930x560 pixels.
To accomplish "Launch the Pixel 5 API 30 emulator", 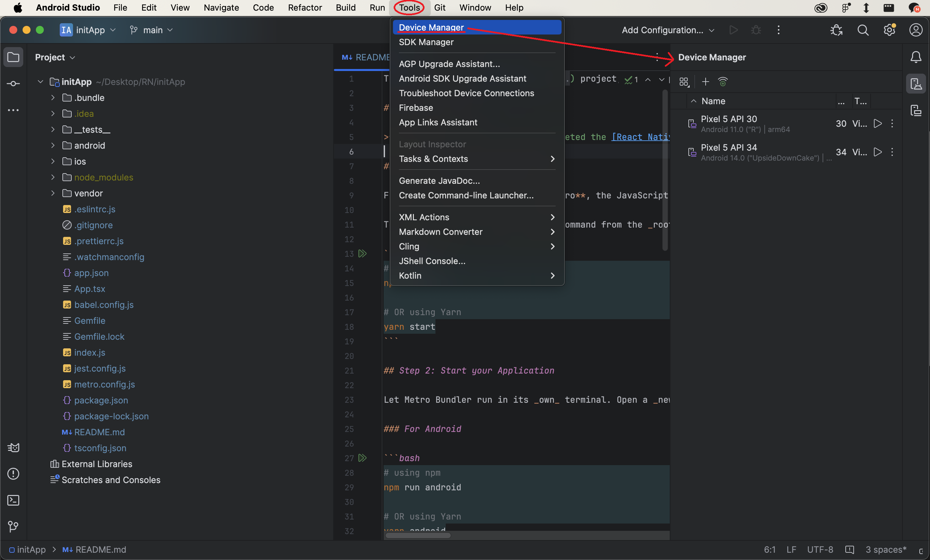I will [878, 123].
